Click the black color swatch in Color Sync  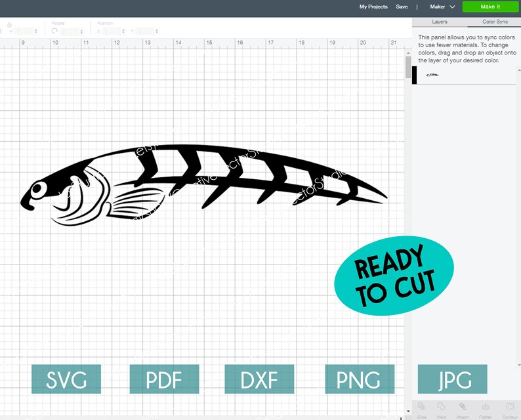[x=414, y=75]
